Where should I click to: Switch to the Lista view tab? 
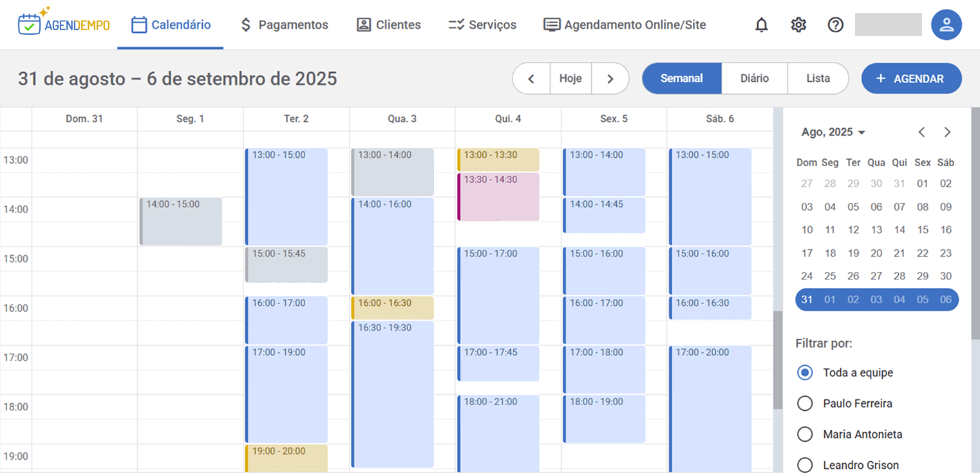(818, 78)
